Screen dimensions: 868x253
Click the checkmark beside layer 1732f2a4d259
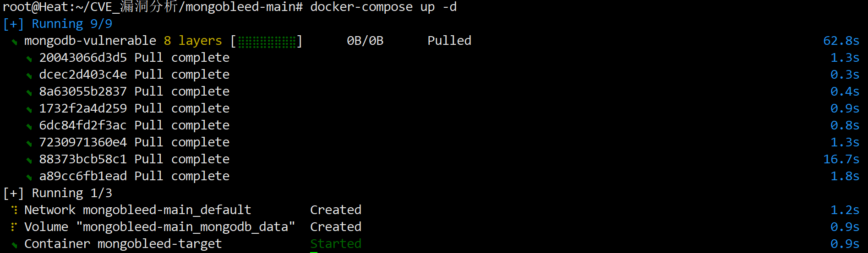[29, 110]
